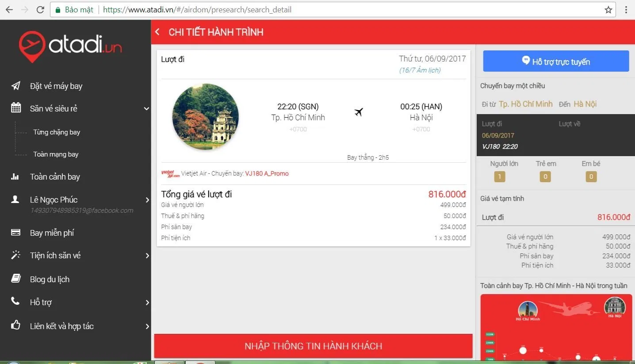
Task: Click the Liên kết và hợp tác thumbs-up icon
Action: (x=16, y=326)
